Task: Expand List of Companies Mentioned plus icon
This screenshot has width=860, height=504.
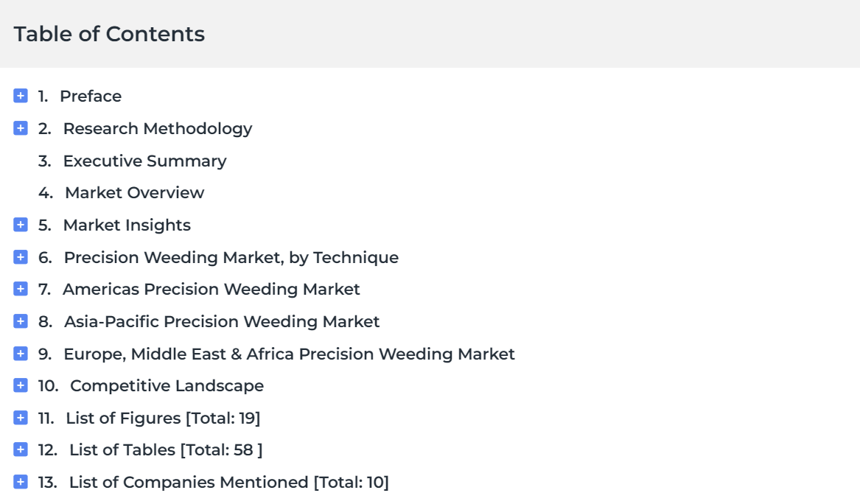Action: [21, 482]
